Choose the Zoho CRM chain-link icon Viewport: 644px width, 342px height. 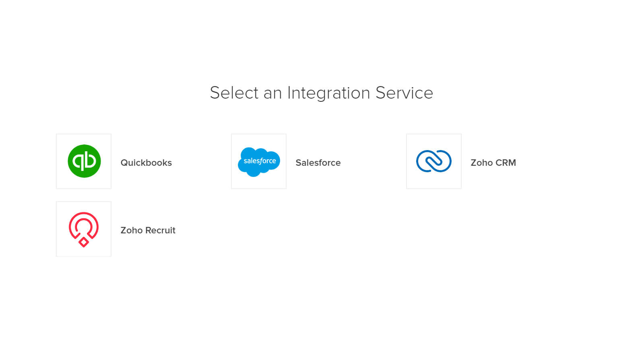pyautogui.click(x=434, y=161)
